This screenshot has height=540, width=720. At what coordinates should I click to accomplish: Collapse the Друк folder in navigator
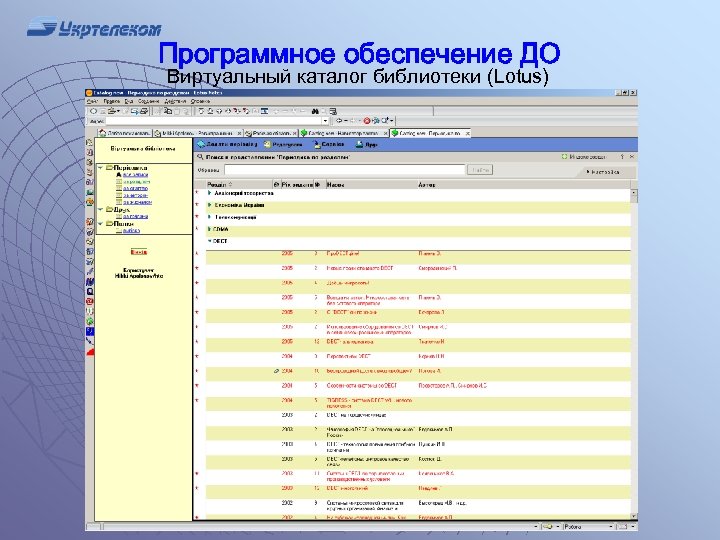coord(101,210)
